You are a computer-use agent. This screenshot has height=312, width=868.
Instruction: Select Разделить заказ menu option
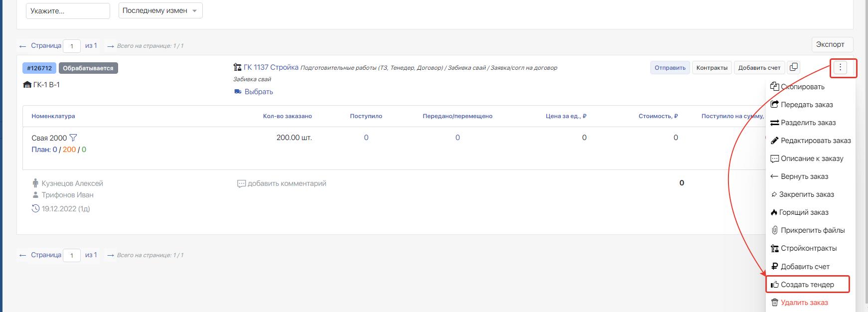(808, 123)
